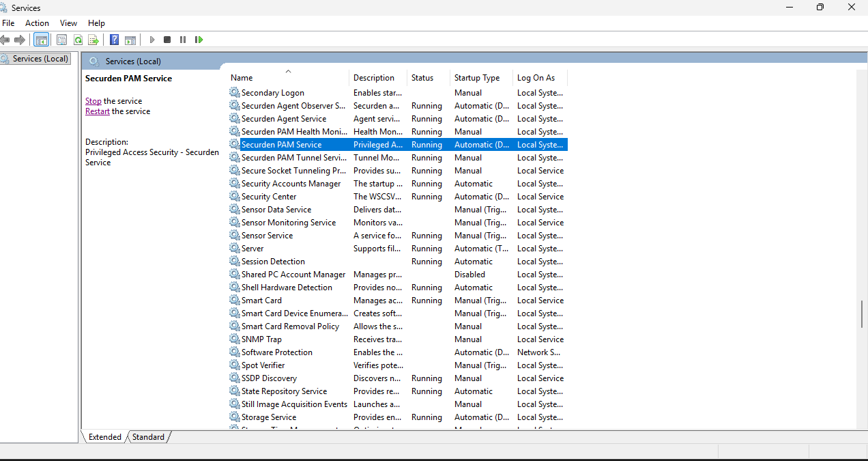Click Securden PAM Service heading in details pane
This screenshot has width=868, height=461.
[x=128, y=78]
